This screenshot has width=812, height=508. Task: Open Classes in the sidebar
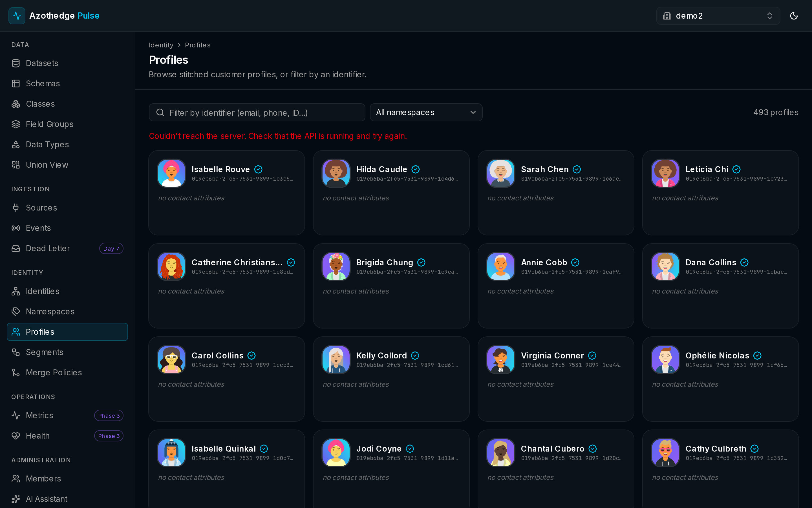coord(67,104)
